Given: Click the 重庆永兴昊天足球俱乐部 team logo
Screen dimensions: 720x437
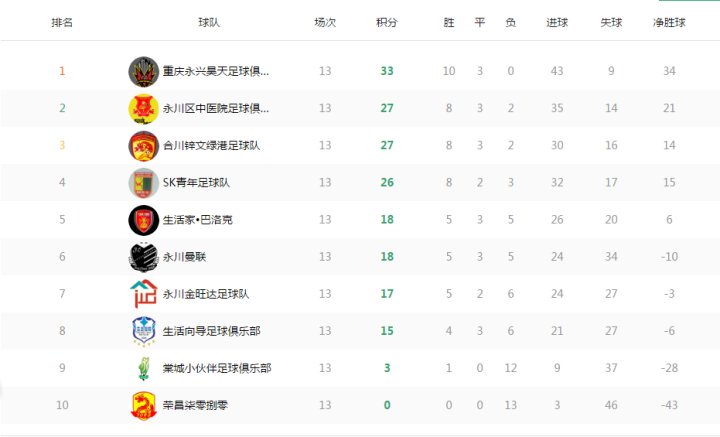Looking at the screenshot, I should (143, 72).
